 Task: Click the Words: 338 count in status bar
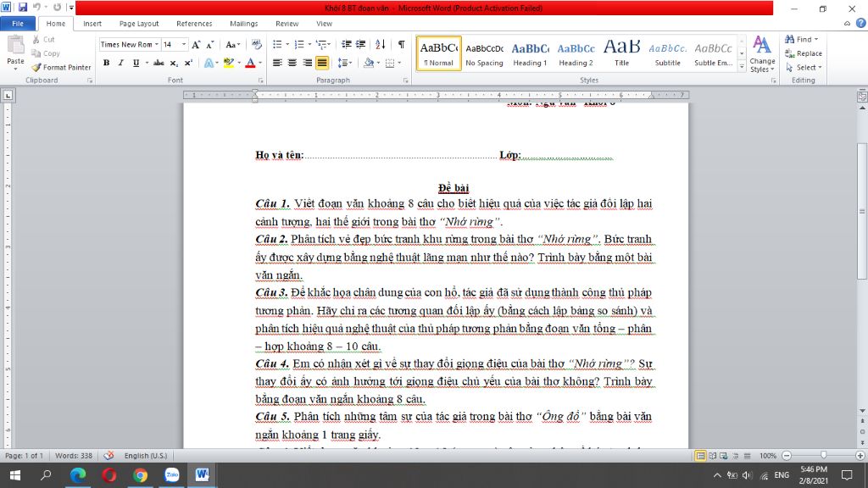pyautogui.click(x=74, y=455)
